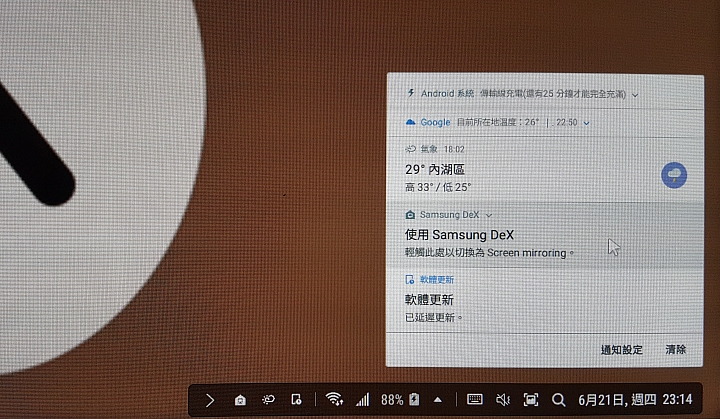Open the on-screen keyboard icon
Image resolution: width=720 pixels, height=419 pixels.
tap(474, 399)
